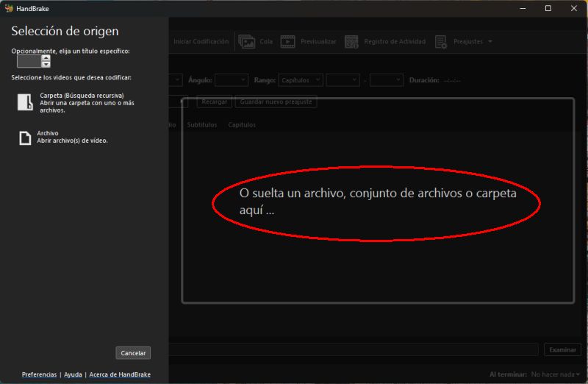Click Registro de Actividad label
588x384 pixels.
(x=395, y=41)
